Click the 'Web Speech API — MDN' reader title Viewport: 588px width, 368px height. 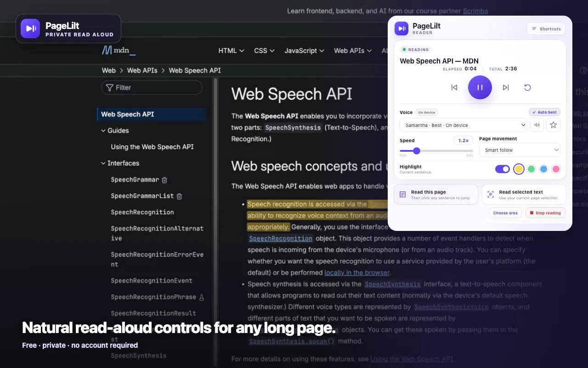439,61
